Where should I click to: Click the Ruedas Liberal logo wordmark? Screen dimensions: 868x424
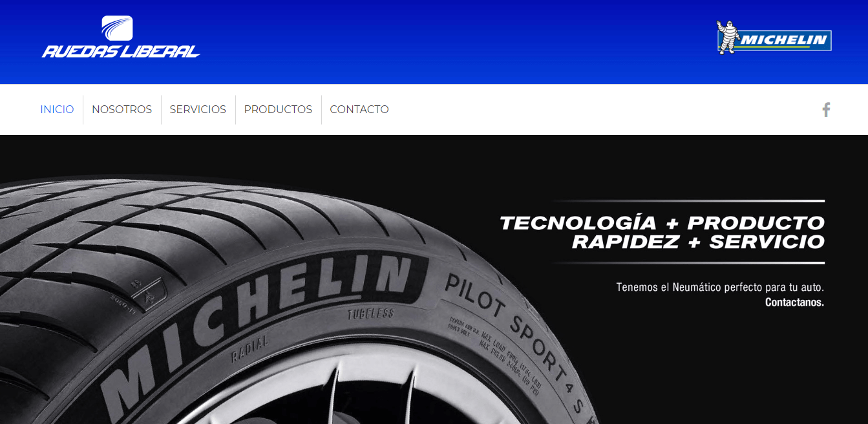tap(121, 51)
